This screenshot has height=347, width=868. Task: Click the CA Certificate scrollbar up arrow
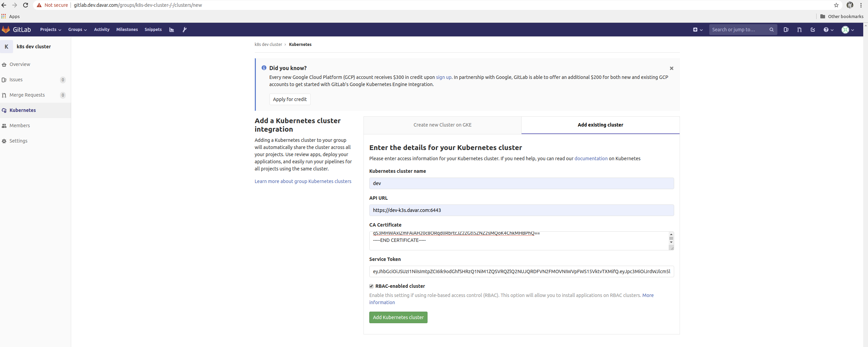[671, 234]
